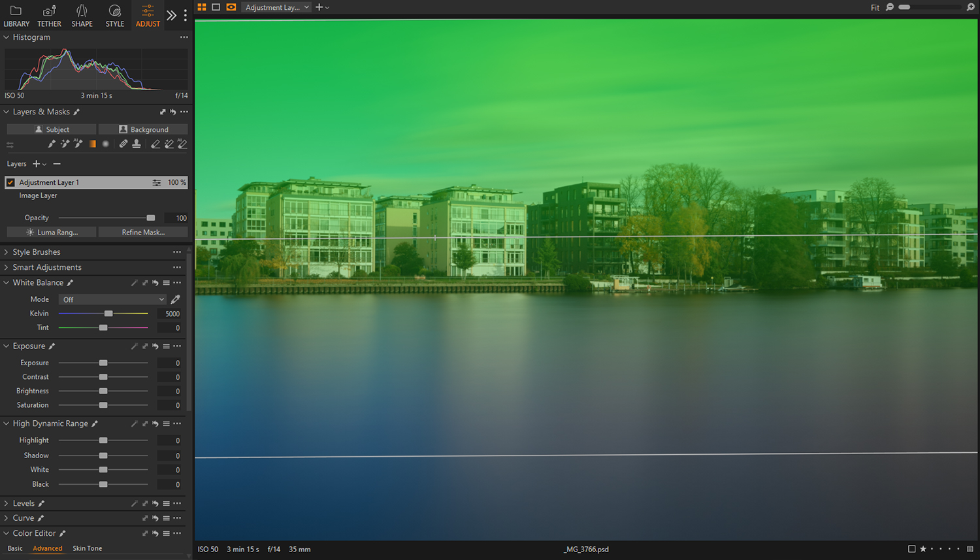Select the Magic Brush tool

(x=65, y=144)
